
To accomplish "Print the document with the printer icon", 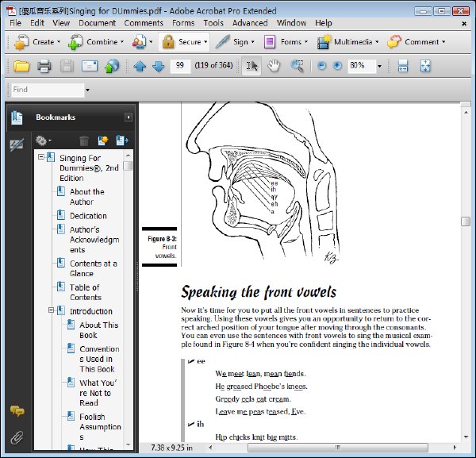I will click(44, 66).
